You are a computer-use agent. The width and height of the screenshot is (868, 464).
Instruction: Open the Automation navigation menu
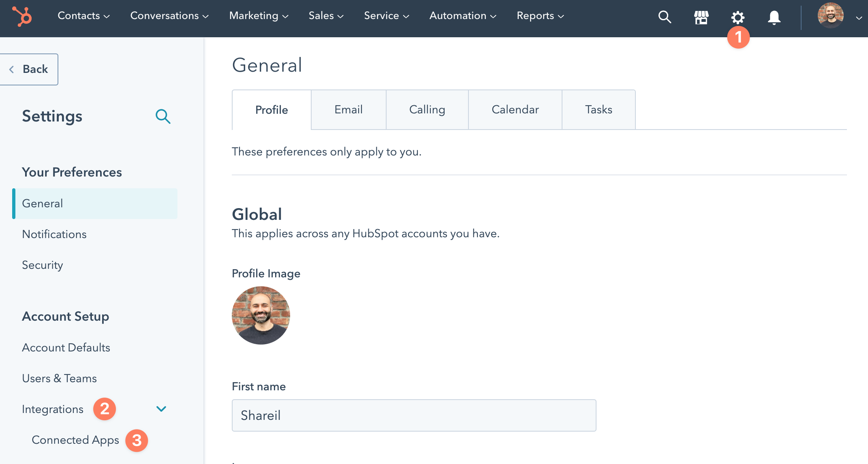click(x=463, y=16)
